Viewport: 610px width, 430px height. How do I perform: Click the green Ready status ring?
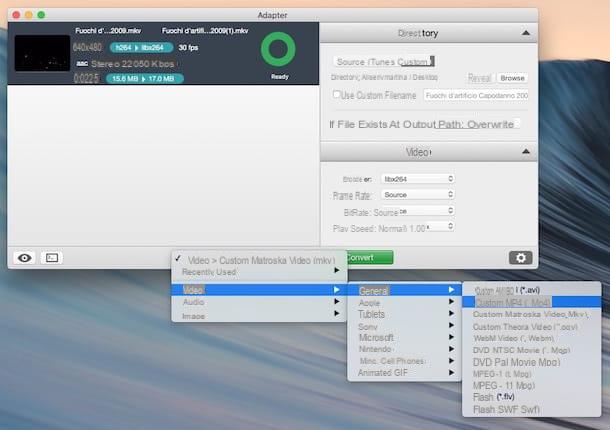[278, 49]
